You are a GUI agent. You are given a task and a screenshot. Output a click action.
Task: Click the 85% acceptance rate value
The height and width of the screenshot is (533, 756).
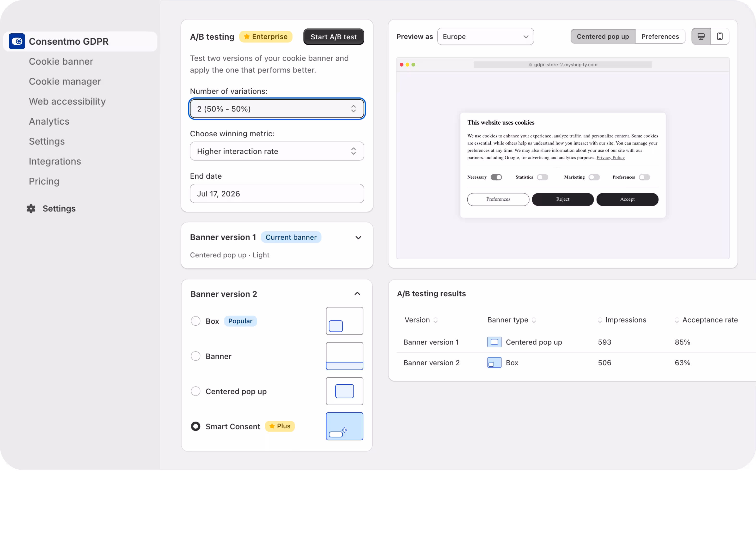(682, 342)
